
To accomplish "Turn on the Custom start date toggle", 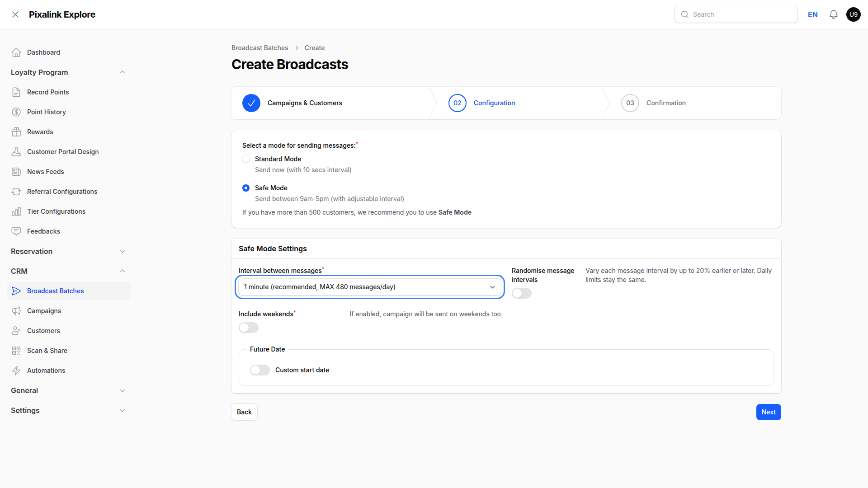I will pos(260,370).
